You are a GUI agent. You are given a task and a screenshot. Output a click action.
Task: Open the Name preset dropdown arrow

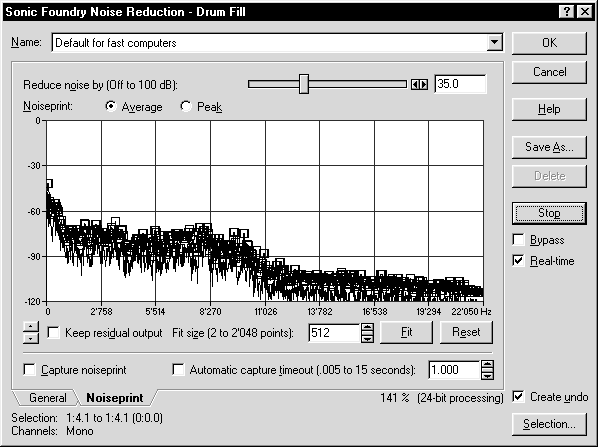coord(495,42)
